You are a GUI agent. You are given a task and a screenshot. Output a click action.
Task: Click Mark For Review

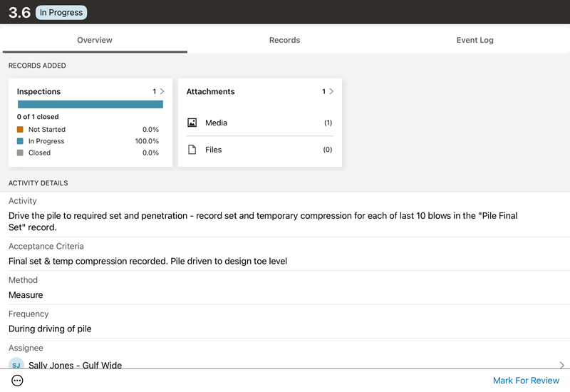tap(526, 381)
